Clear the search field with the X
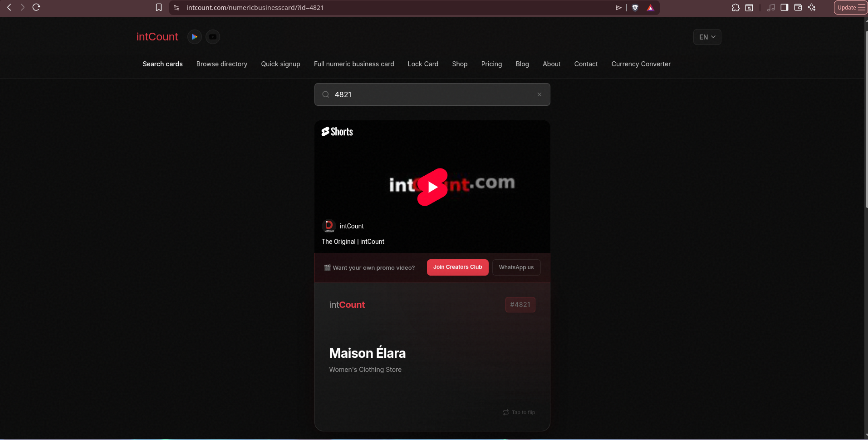 click(x=539, y=94)
